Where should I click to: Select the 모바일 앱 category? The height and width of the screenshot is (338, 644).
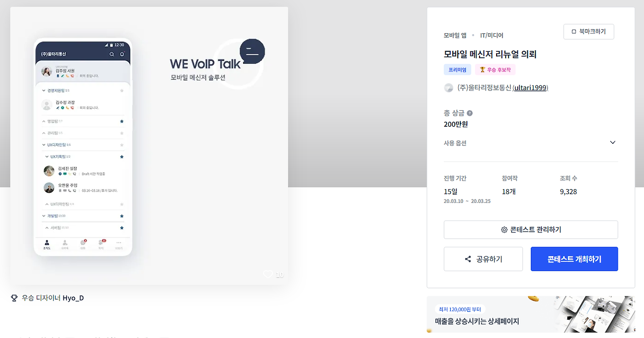point(455,35)
